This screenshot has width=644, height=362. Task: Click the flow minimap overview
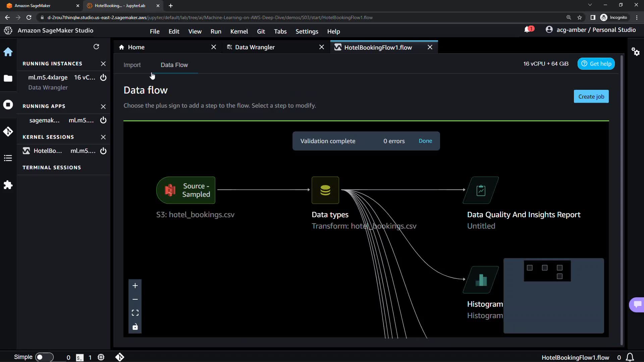(553, 296)
